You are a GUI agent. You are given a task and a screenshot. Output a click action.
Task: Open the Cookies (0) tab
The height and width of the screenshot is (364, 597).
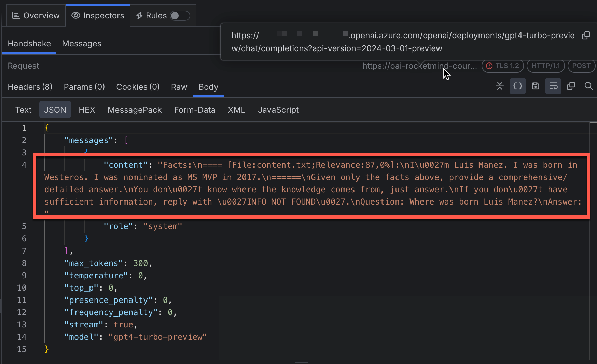[x=138, y=87]
